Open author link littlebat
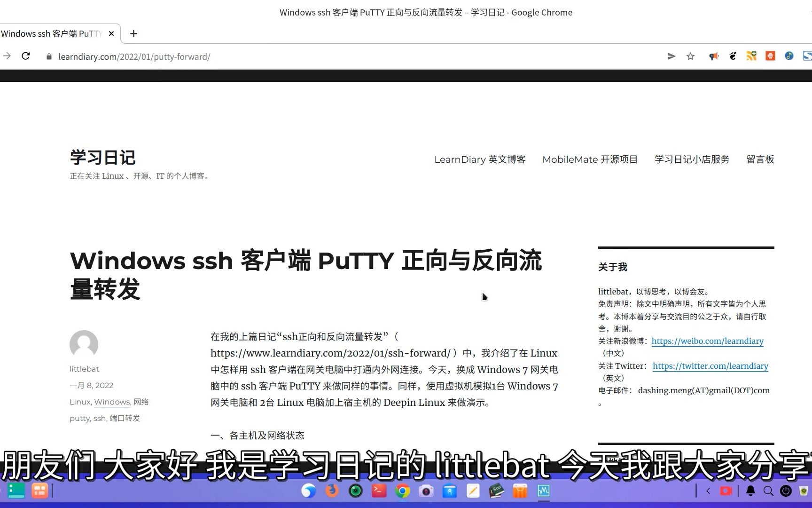Image resolution: width=812 pixels, height=508 pixels. pos(84,369)
